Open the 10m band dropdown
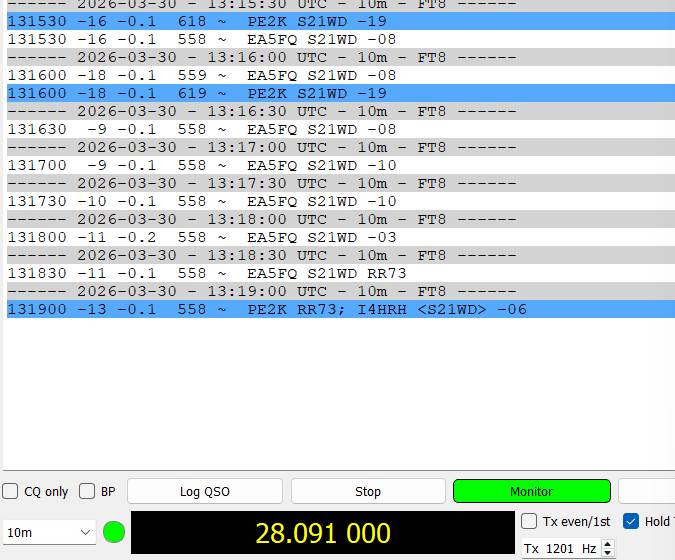The width and height of the screenshot is (675, 560). click(49, 533)
